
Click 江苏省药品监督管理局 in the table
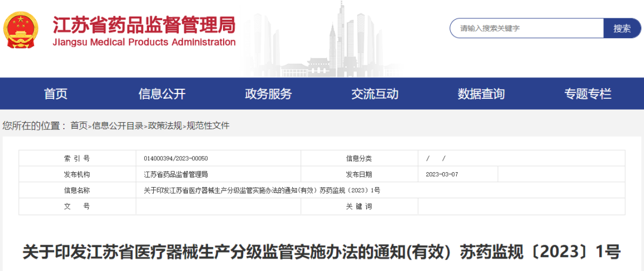176,175
